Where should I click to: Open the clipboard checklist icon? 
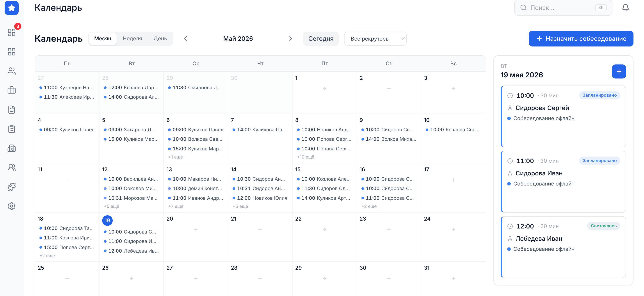coord(11,129)
